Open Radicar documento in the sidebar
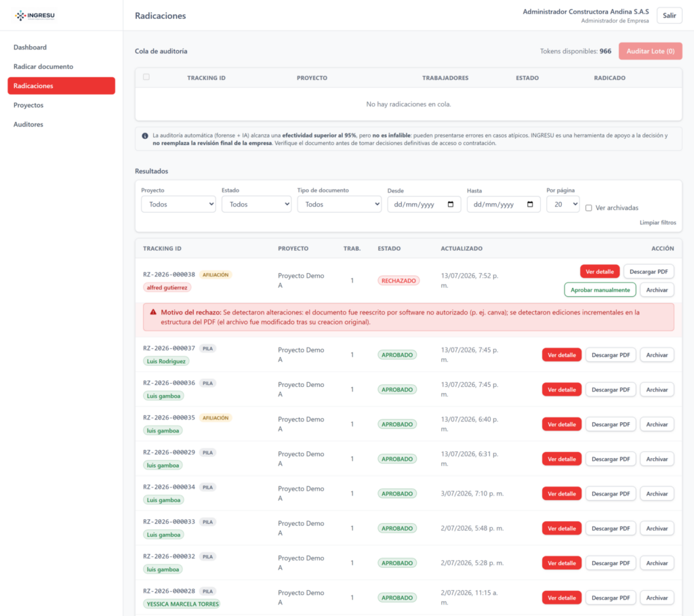This screenshot has width=694, height=616. pos(43,66)
